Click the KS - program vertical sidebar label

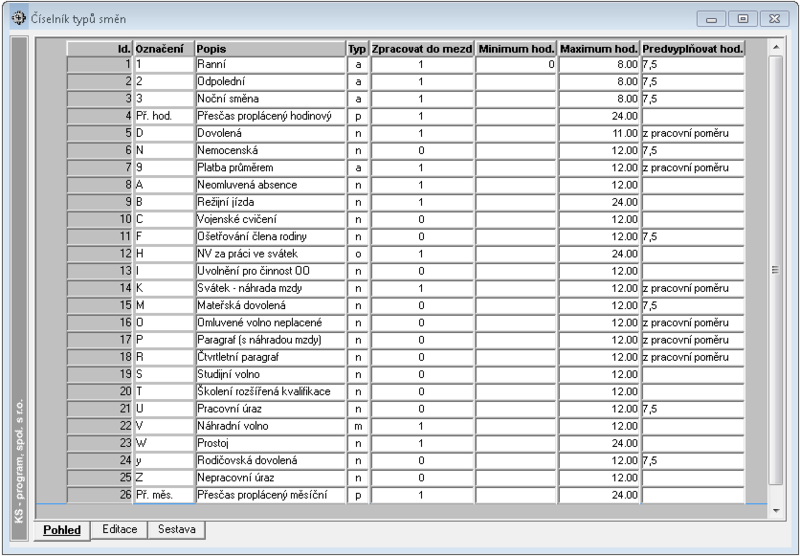coord(19,461)
